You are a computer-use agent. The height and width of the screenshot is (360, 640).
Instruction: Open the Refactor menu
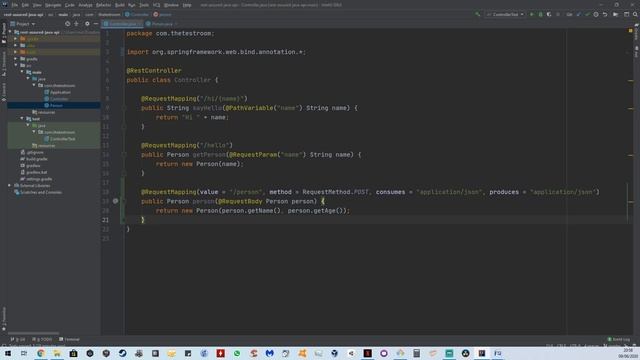pyautogui.click(x=103, y=5)
